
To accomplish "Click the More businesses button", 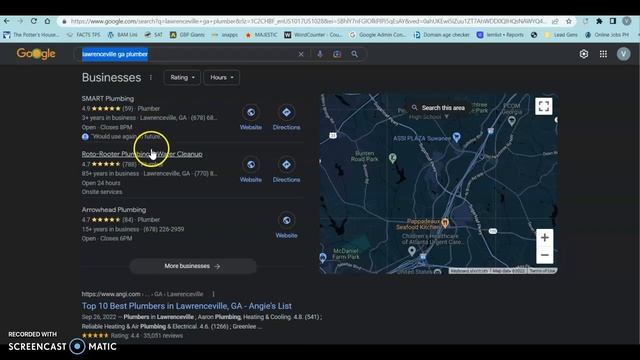I will [193, 266].
